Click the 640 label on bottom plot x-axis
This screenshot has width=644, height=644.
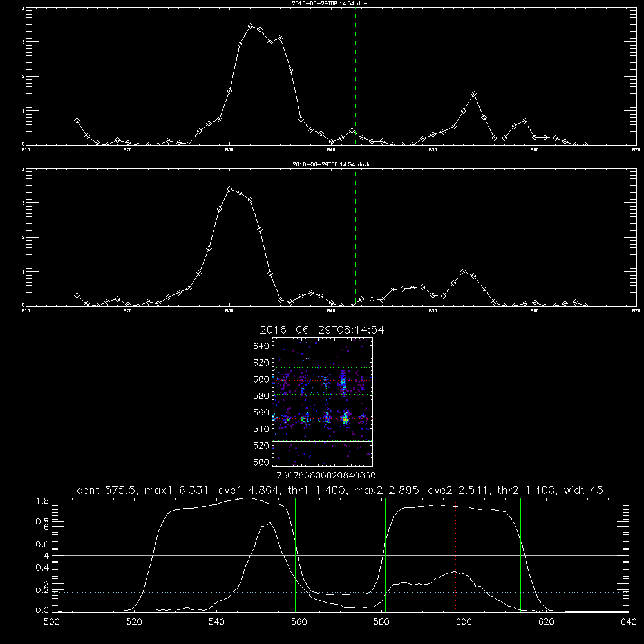(629, 622)
